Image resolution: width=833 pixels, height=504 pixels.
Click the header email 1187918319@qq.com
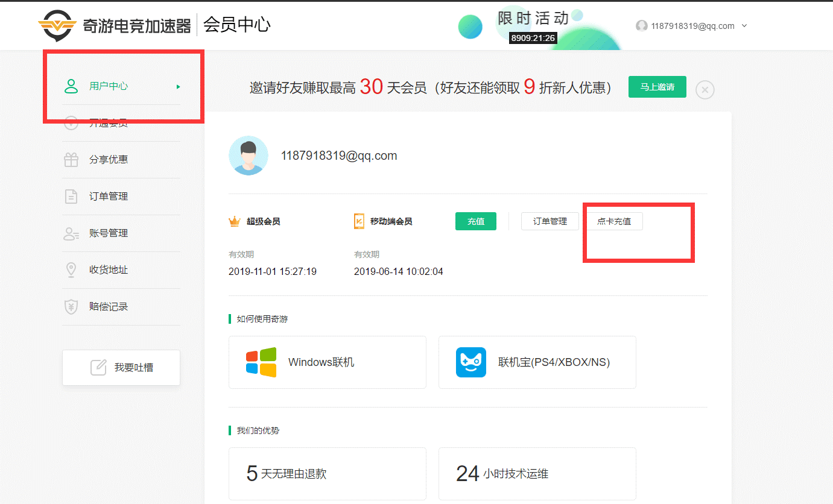point(692,26)
